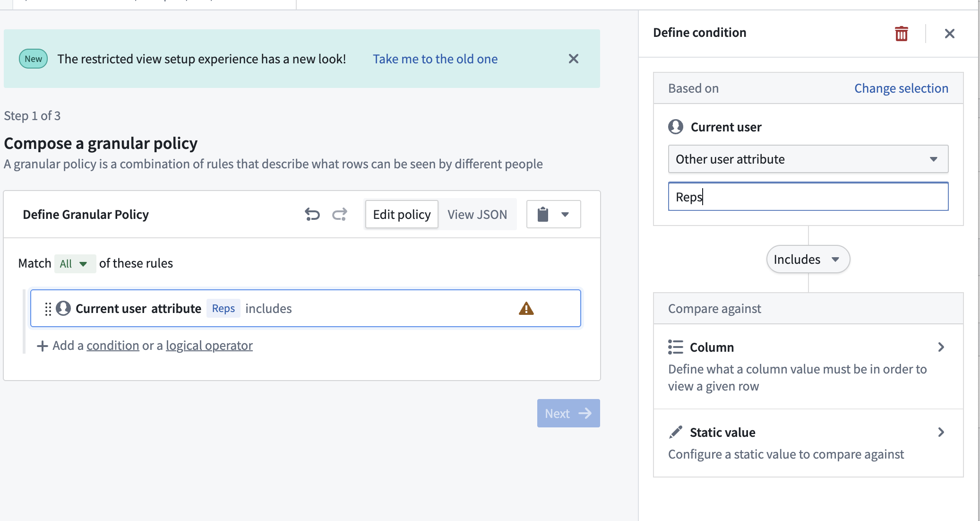Switch to the View JSON tab
The height and width of the screenshot is (521, 980).
click(x=477, y=215)
